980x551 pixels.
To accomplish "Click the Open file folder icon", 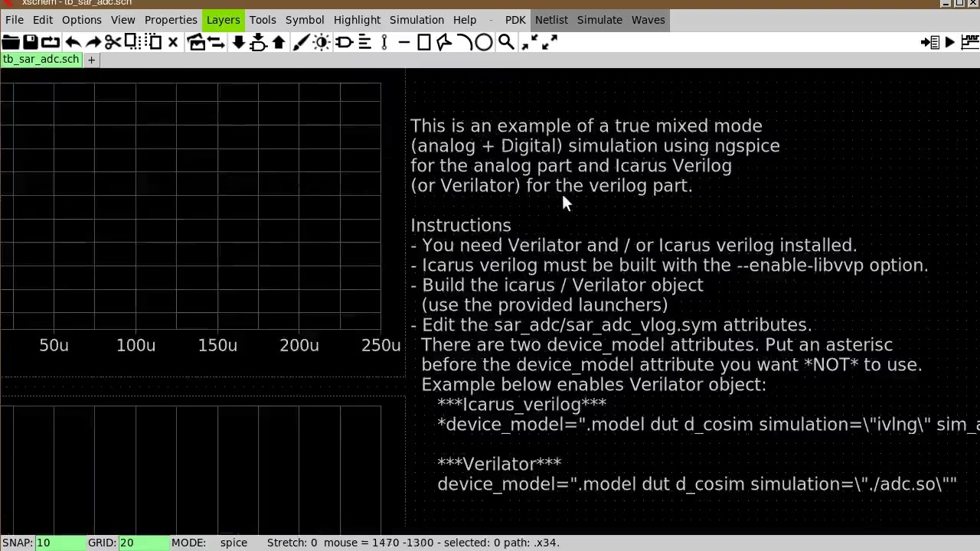I will pyautogui.click(x=11, y=42).
